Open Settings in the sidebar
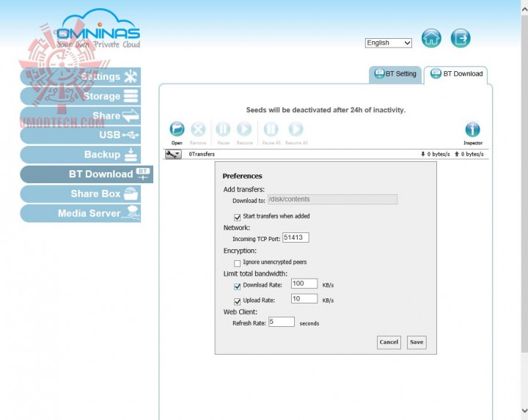The height and width of the screenshot is (420, 528). click(x=80, y=77)
